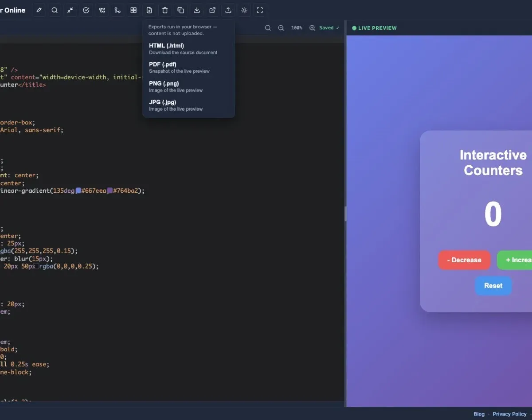This screenshot has width=532, height=420.
Task: Toggle light/dark theme sun icon
Action: coord(244,10)
